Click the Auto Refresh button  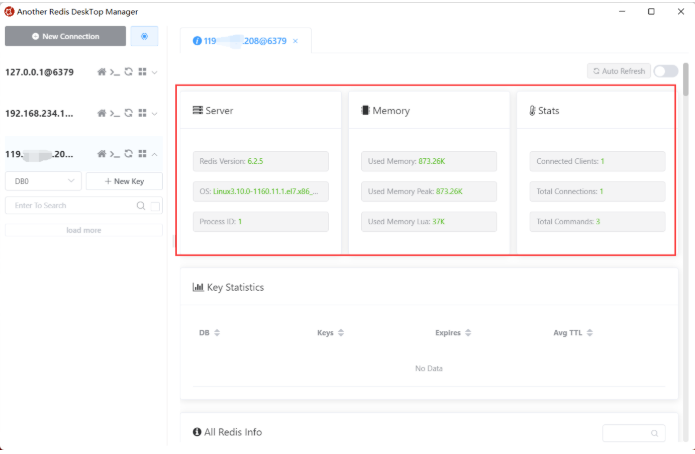[619, 71]
